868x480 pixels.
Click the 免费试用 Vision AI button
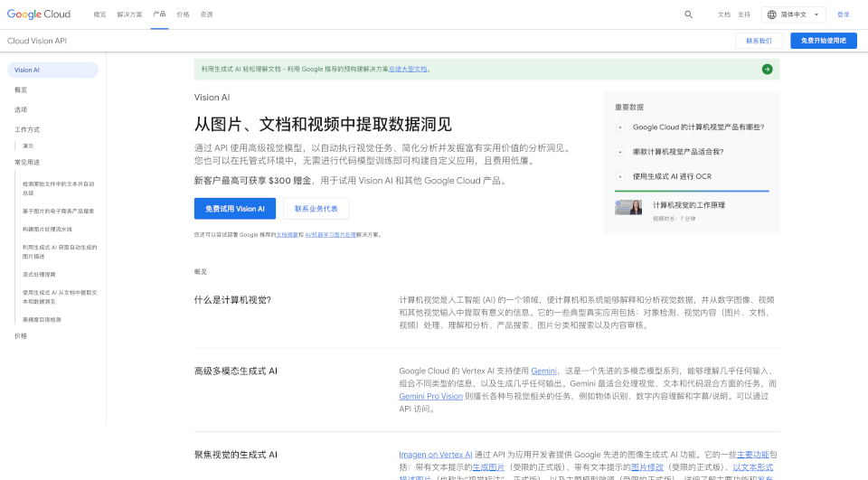click(x=235, y=209)
